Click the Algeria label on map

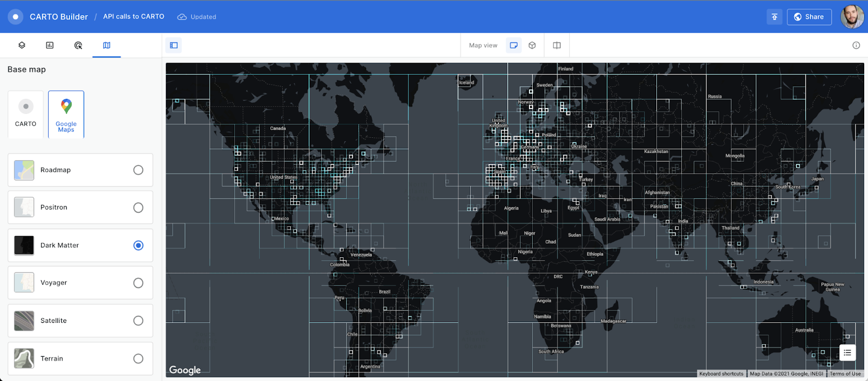(511, 208)
